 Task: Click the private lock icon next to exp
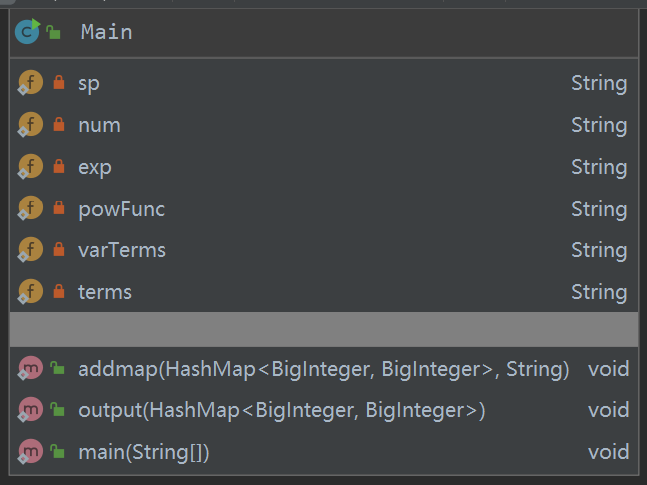59,167
